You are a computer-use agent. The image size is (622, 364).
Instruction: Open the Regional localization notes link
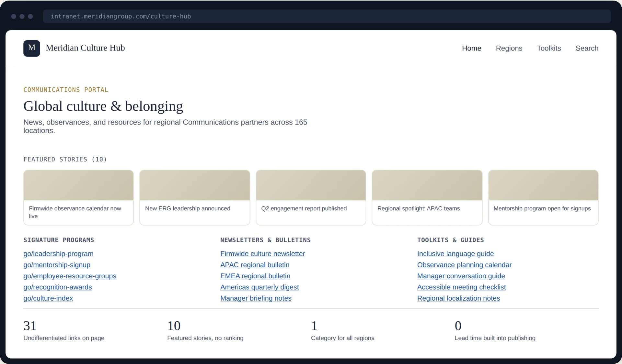(458, 298)
